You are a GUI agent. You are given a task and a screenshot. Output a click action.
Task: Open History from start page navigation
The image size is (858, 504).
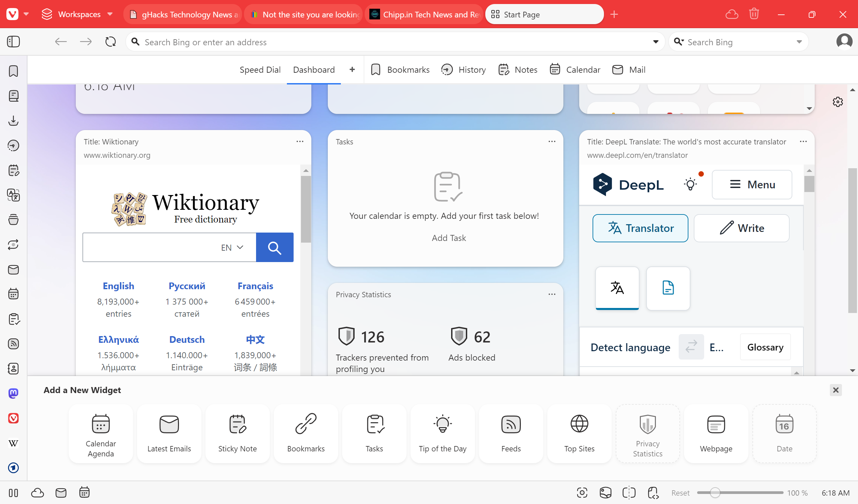coord(463,70)
